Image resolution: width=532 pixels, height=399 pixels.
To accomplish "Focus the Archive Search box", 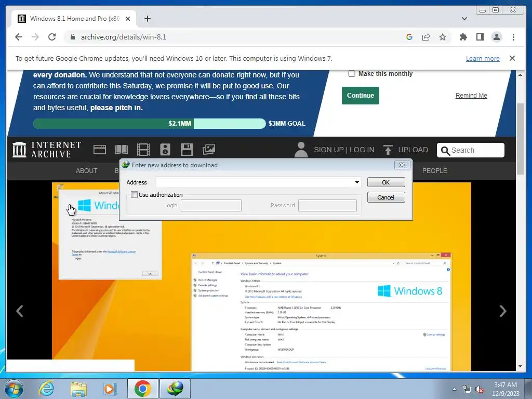I will click(x=471, y=150).
